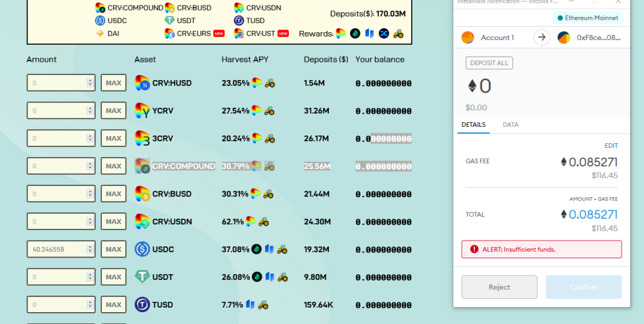Click the black swirl reward icon in USDC row

click(257, 249)
